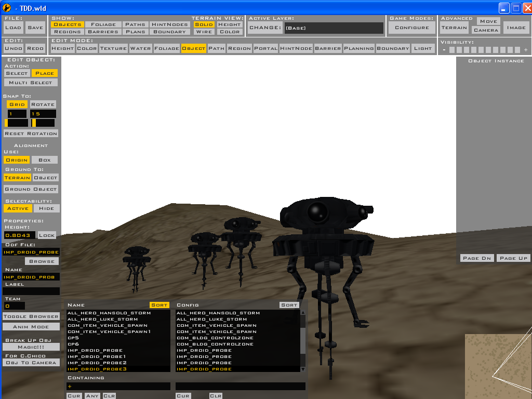Image resolution: width=532 pixels, height=399 pixels.
Task: Increase visibility with plus button
Action: 526,50
